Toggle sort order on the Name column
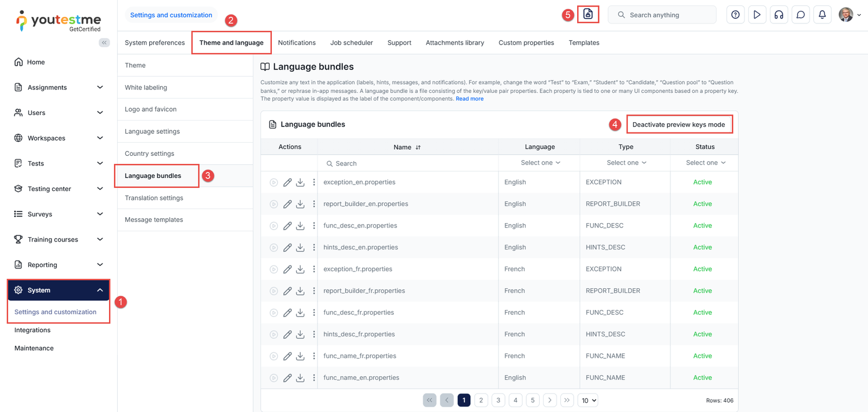 [x=418, y=147]
